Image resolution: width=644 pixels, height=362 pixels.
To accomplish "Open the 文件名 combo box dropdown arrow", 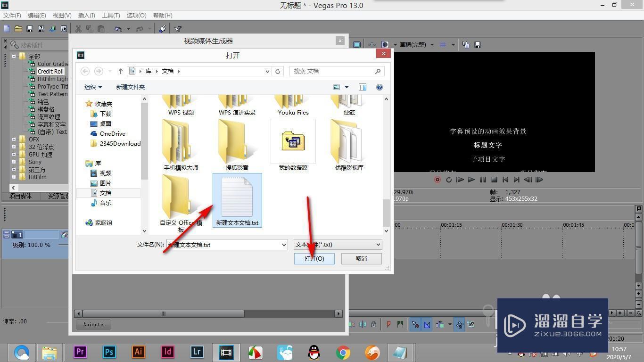I will pos(284,245).
